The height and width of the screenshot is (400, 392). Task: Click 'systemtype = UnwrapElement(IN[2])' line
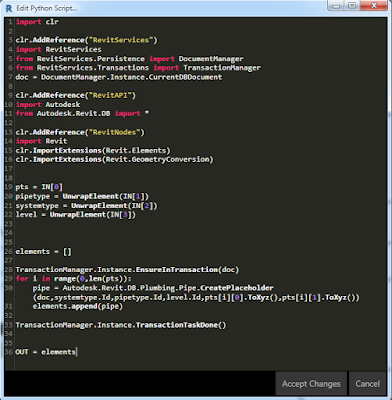point(86,206)
